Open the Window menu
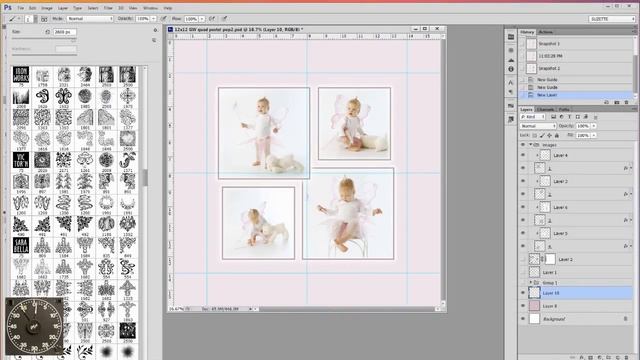The width and height of the screenshot is (640, 360). [x=150, y=8]
